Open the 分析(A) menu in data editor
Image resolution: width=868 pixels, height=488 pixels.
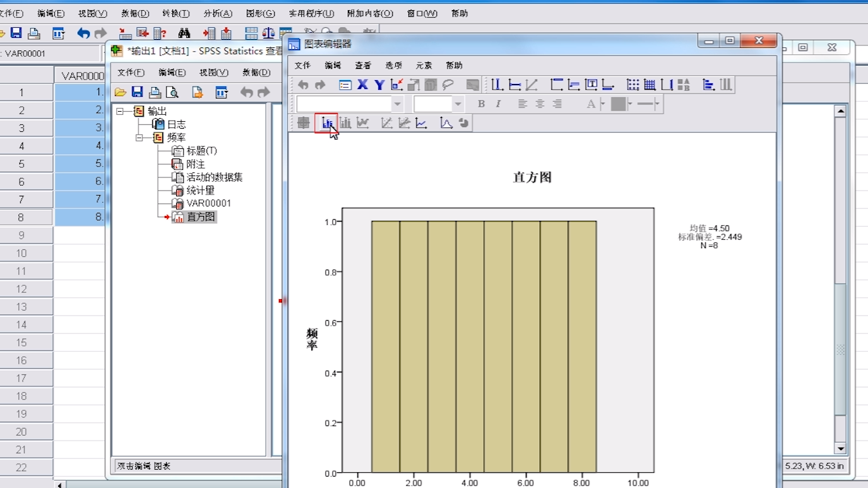[x=218, y=13]
